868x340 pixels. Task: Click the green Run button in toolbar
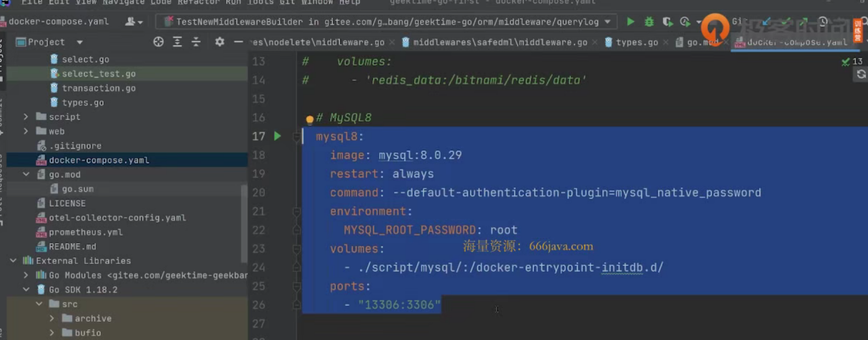(630, 22)
